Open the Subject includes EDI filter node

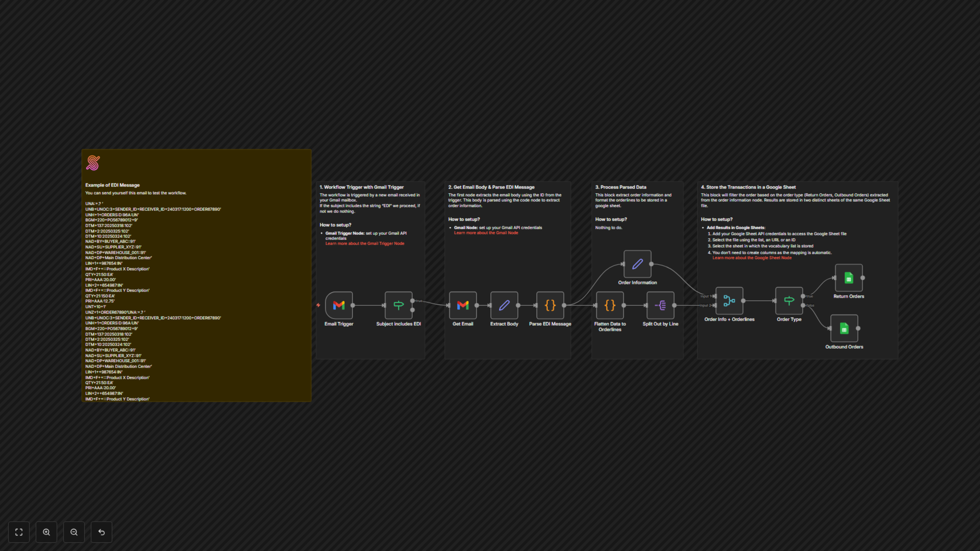398,305
